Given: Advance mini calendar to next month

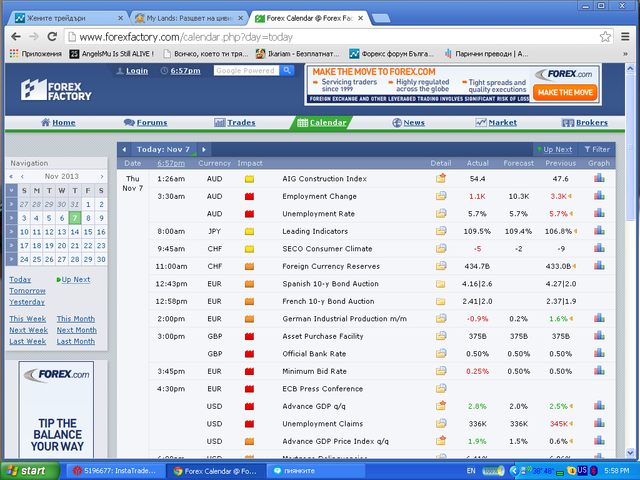Looking at the screenshot, I should coord(102,176).
